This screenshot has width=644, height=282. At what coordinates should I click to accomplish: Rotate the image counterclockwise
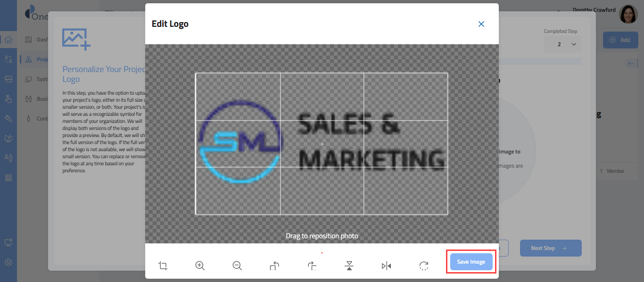[274, 266]
